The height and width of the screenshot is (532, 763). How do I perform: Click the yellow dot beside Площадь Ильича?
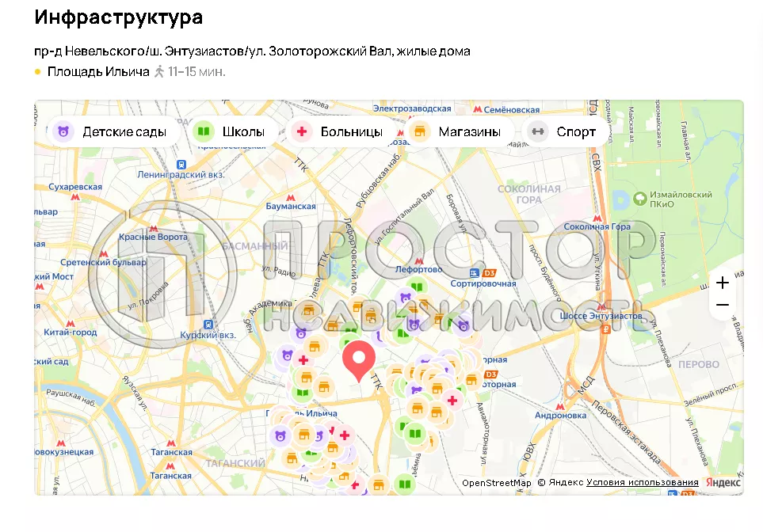pyautogui.click(x=37, y=71)
